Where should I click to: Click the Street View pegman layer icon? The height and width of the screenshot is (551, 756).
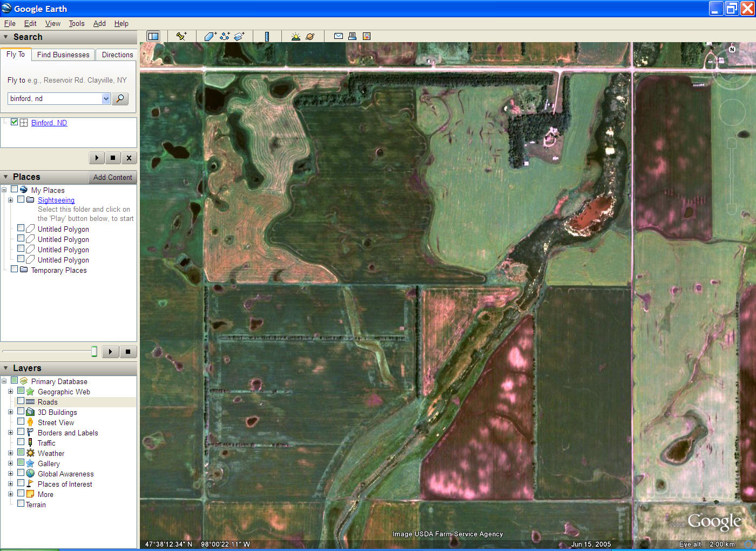tap(30, 422)
